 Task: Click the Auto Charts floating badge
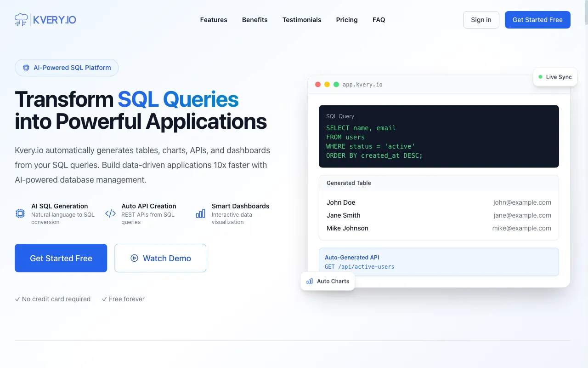(328, 281)
